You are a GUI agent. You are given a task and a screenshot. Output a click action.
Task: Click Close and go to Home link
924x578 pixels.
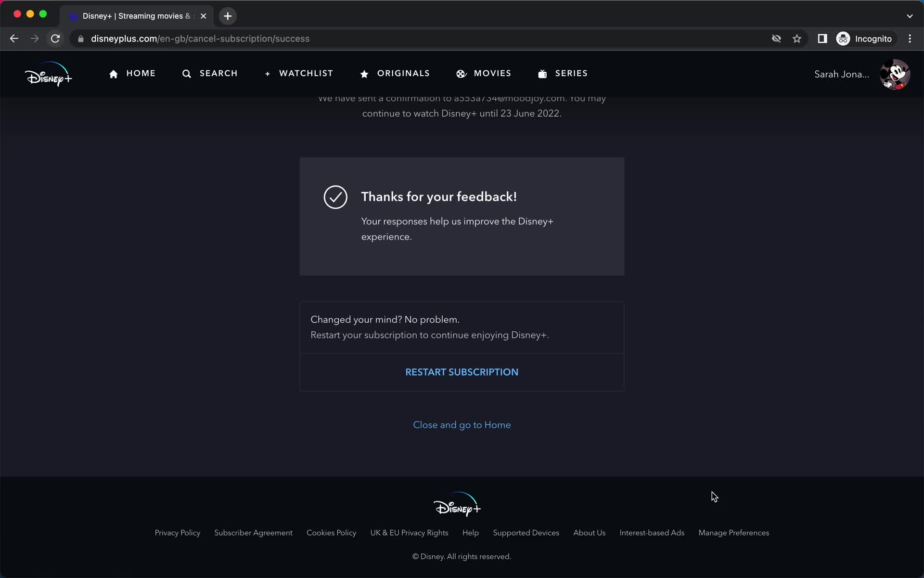click(462, 425)
